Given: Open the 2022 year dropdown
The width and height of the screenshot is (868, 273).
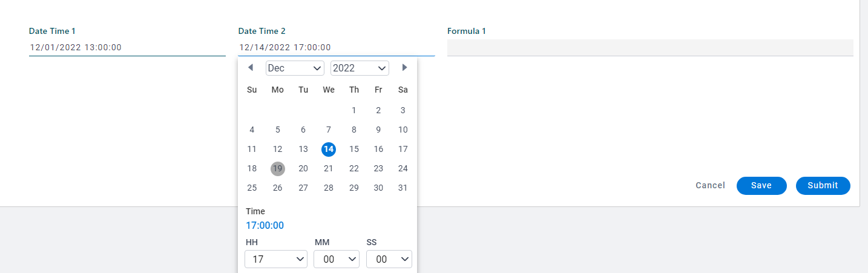Looking at the screenshot, I should (360, 68).
